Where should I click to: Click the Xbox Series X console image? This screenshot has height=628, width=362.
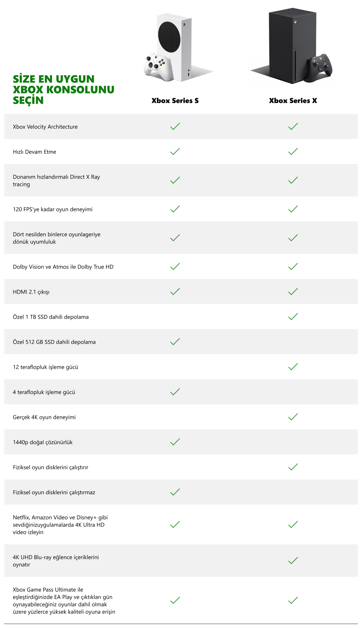294,45
